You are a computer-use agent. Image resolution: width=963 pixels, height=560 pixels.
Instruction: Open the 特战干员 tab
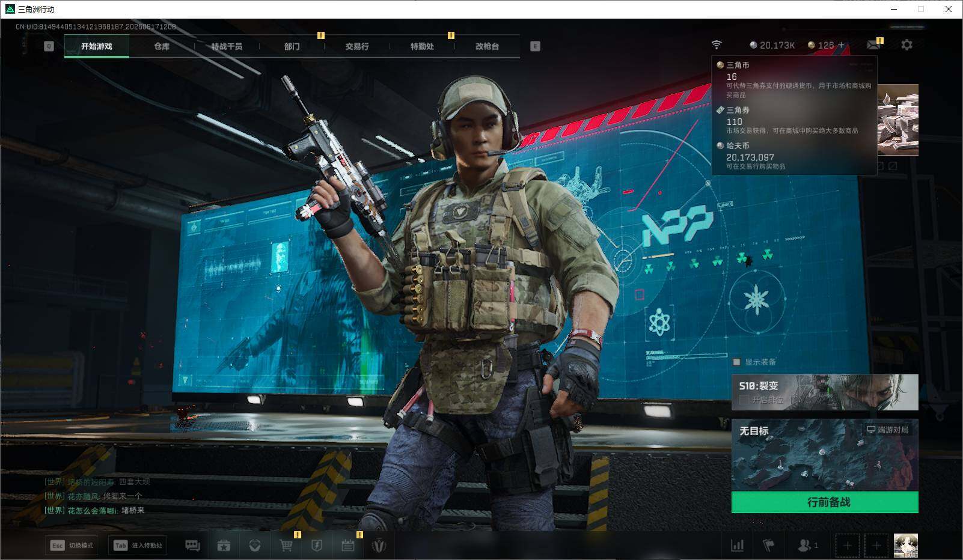(227, 46)
